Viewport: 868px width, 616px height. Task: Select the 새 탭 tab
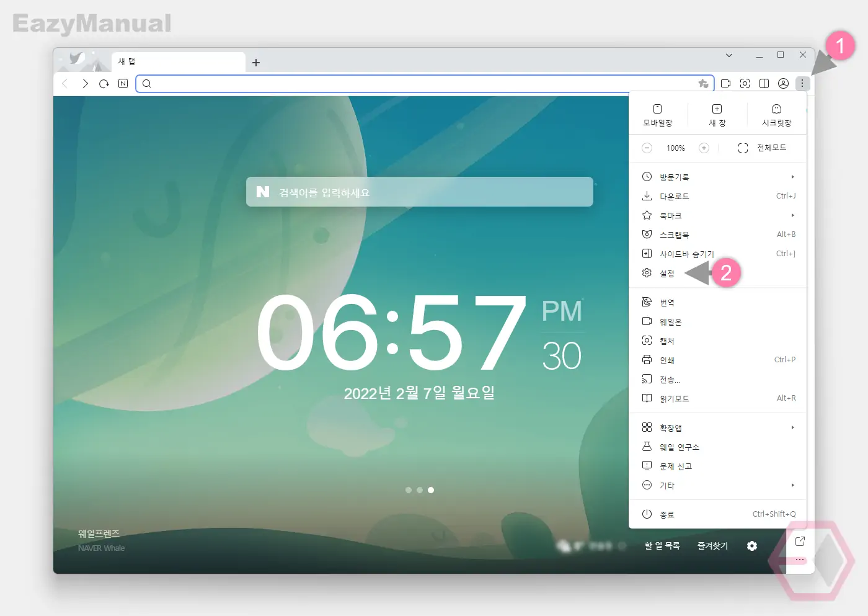pyautogui.click(x=179, y=62)
